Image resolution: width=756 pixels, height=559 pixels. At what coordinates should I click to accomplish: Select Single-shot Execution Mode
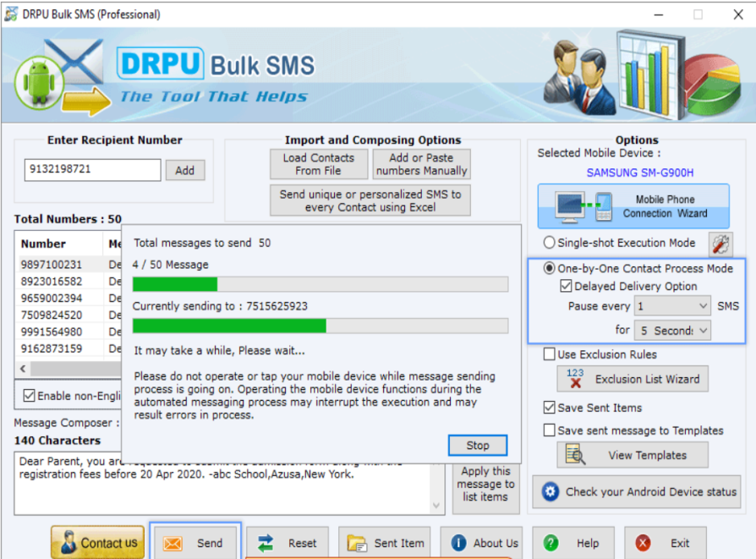click(x=549, y=243)
